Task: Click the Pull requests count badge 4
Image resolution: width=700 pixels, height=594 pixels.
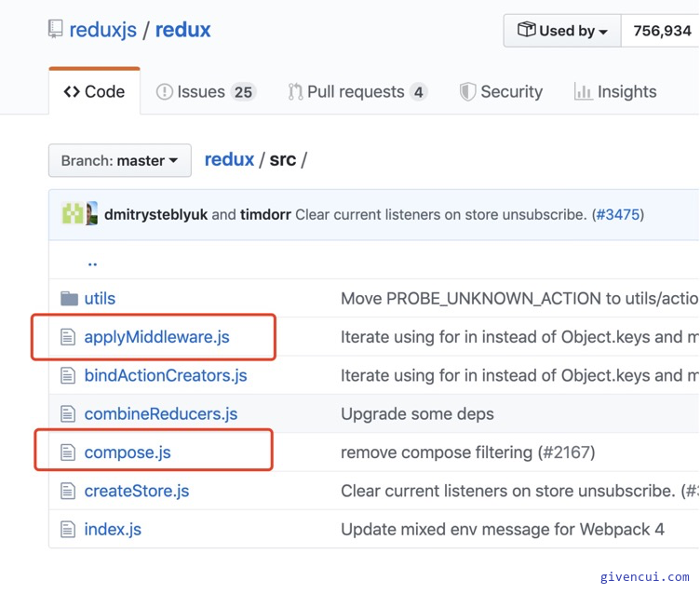Action: click(418, 92)
